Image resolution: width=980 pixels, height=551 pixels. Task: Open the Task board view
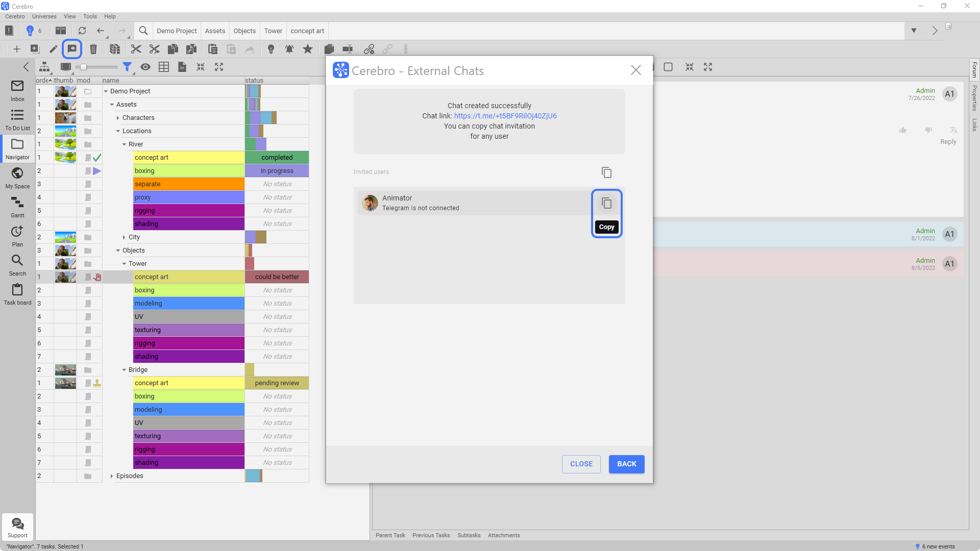(x=17, y=294)
